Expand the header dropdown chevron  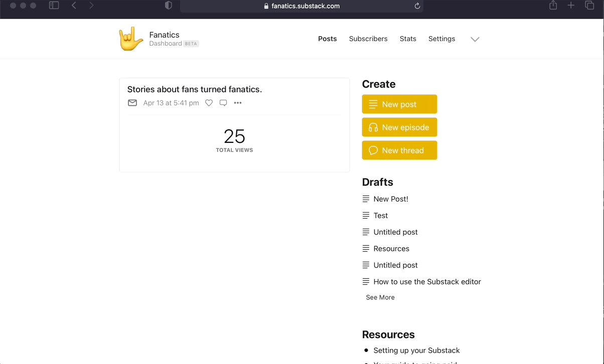click(x=475, y=39)
